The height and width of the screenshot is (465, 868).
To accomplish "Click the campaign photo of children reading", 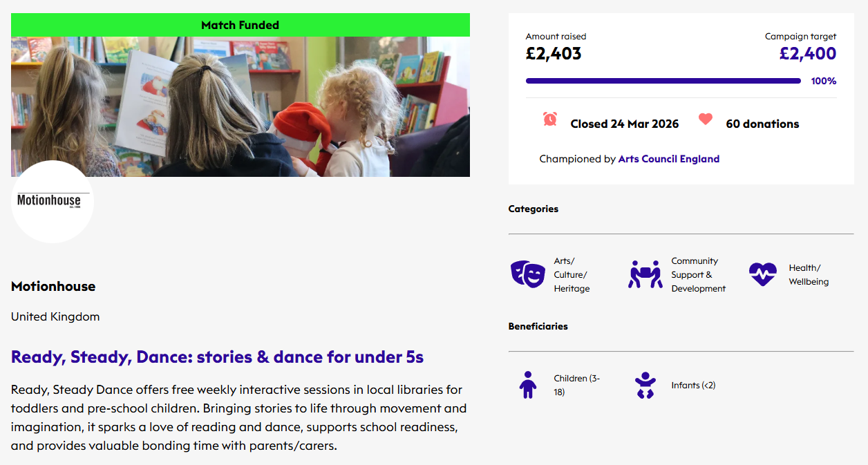I will coord(240,106).
